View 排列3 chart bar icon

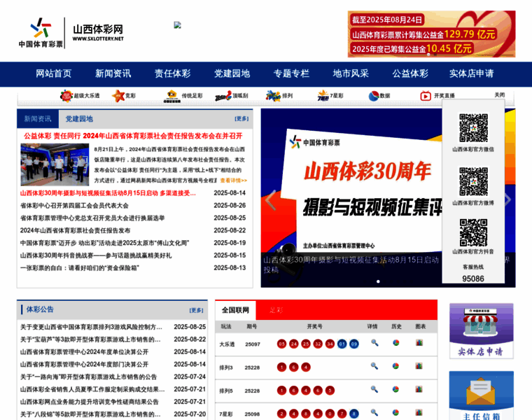tap(419, 365)
